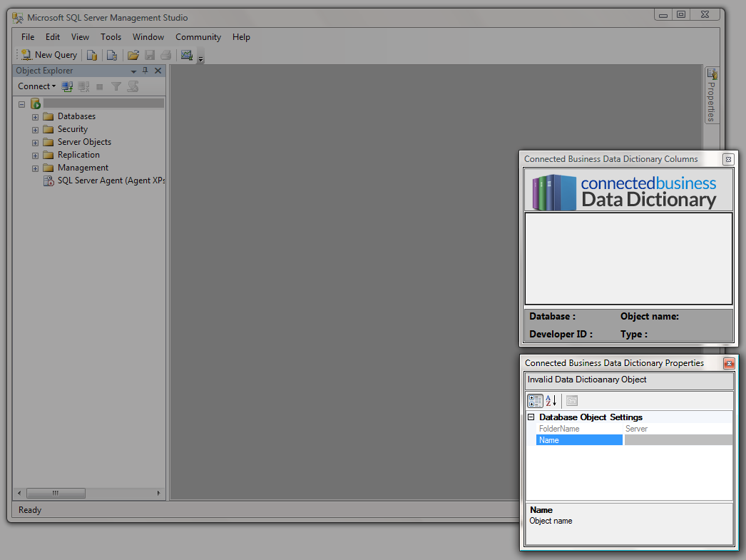This screenshot has width=746, height=560.
Task: Select the Name property row
Action: click(x=578, y=440)
